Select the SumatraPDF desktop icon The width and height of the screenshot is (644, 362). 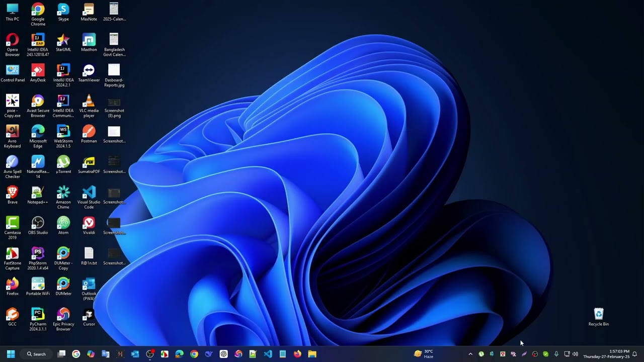[89, 165]
